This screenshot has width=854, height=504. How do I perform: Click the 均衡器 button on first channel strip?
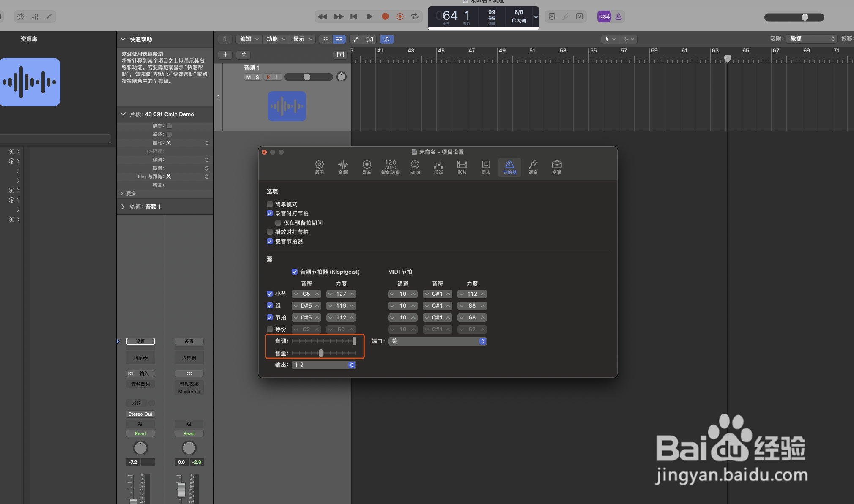click(x=140, y=358)
